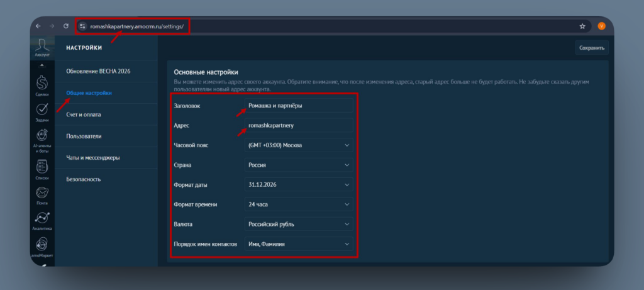The width and height of the screenshot is (644, 290).
Task: Open Почта section in sidebar
Action: pyautogui.click(x=42, y=195)
